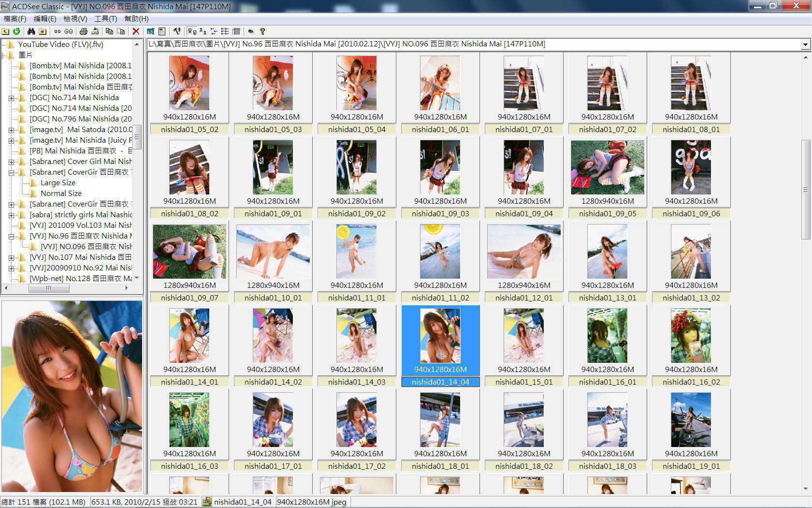This screenshot has width=812, height=508.
Task: Expand [Sabra.net] Cover Girl Mai Nishida folder
Action: tap(11, 162)
